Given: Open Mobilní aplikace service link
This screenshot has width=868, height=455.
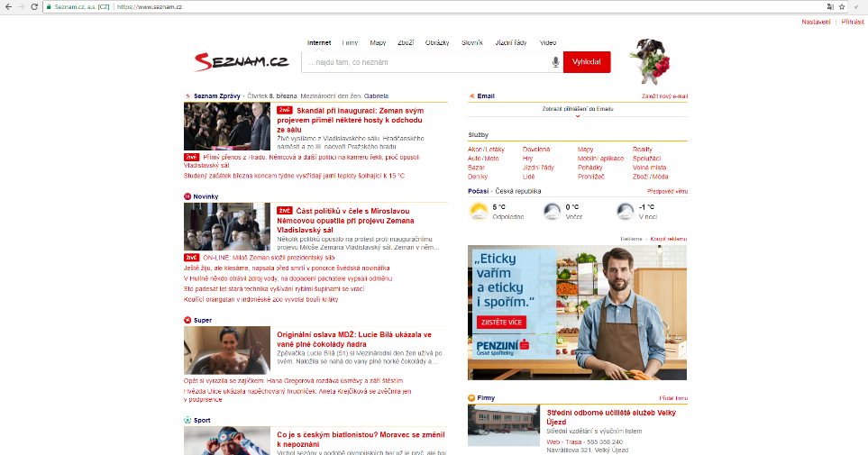Looking at the screenshot, I should pos(600,159).
